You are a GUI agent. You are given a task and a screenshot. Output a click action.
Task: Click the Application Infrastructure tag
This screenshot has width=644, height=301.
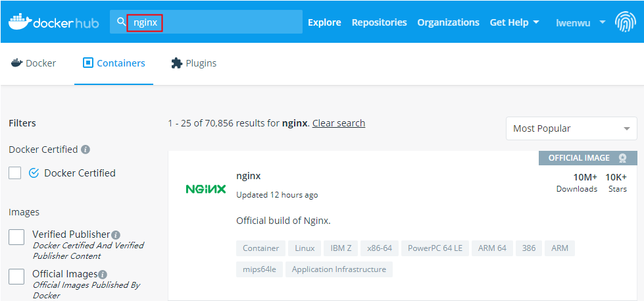click(339, 269)
